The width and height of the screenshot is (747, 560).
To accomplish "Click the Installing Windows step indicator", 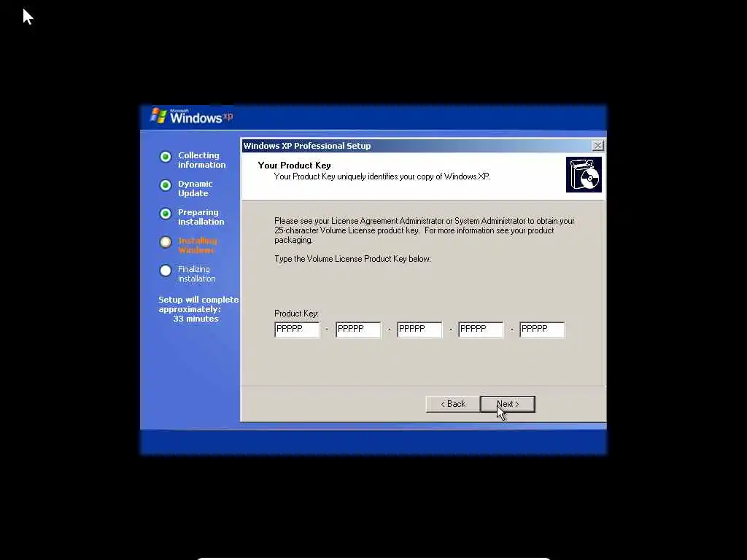I will point(166,242).
